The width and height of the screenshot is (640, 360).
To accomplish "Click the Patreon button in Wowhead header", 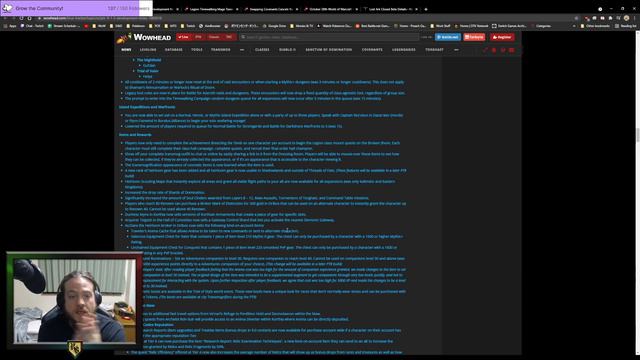I will tap(474, 37).
